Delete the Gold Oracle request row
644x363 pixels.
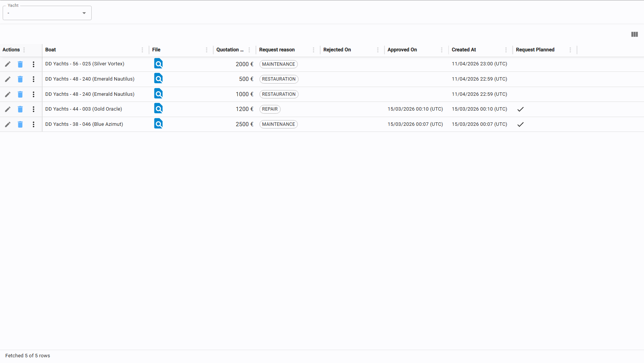[x=20, y=109]
